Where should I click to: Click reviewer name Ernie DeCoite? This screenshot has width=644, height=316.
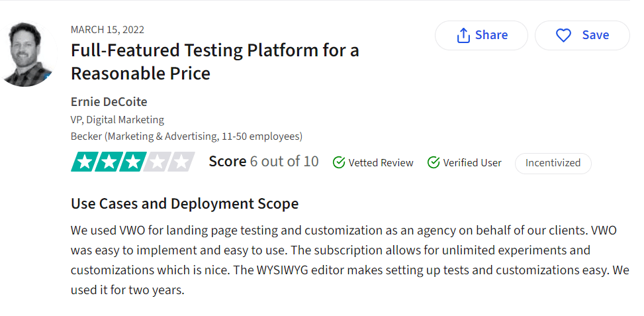click(109, 102)
